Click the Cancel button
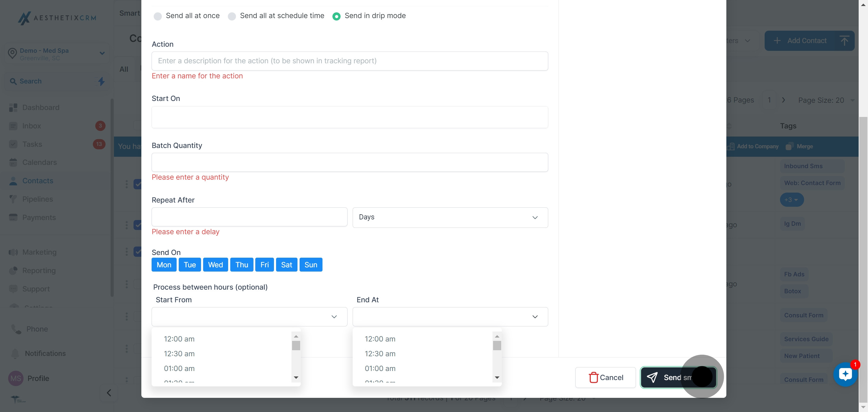The image size is (868, 412). (605, 377)
